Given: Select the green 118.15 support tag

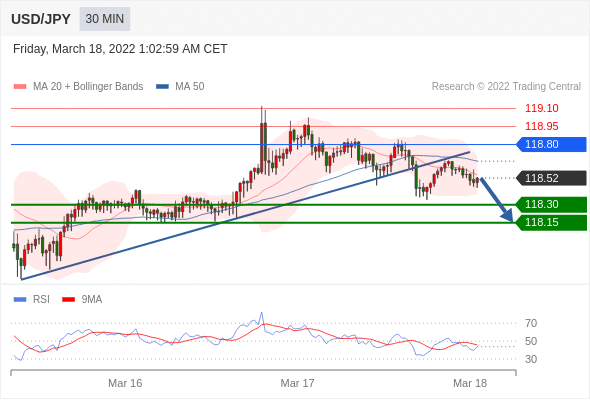Looking at the screenshot, I should [x=552, y=223].
